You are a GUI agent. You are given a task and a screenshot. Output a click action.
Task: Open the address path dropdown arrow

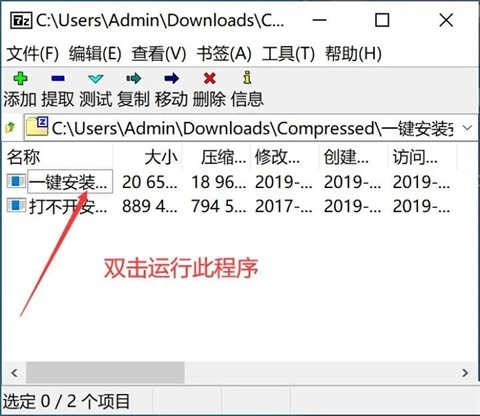click(467, 128)
